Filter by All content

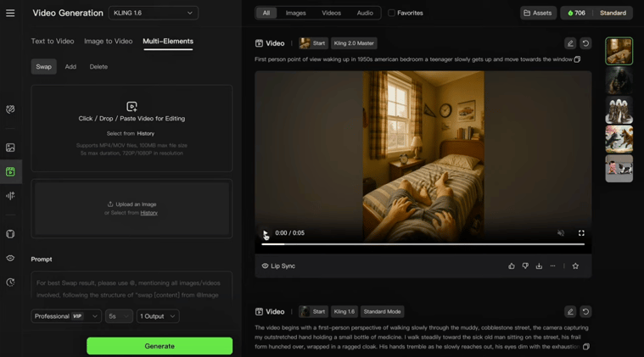(266, 13)
